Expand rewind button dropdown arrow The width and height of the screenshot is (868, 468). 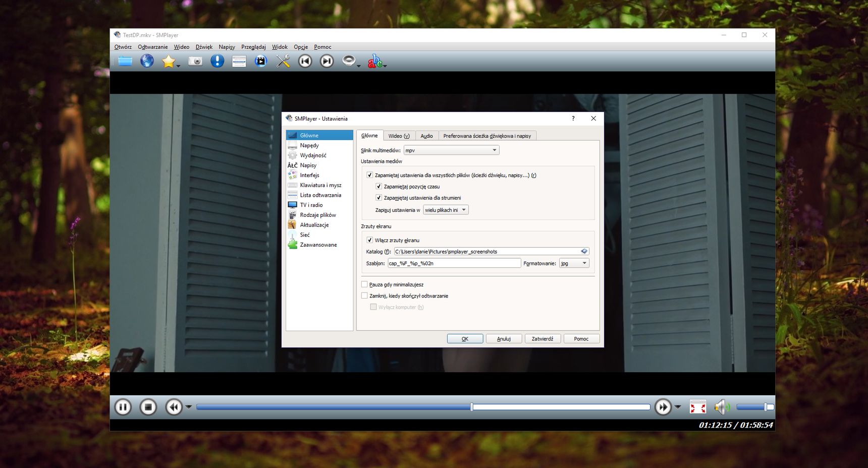pos(188,407)
